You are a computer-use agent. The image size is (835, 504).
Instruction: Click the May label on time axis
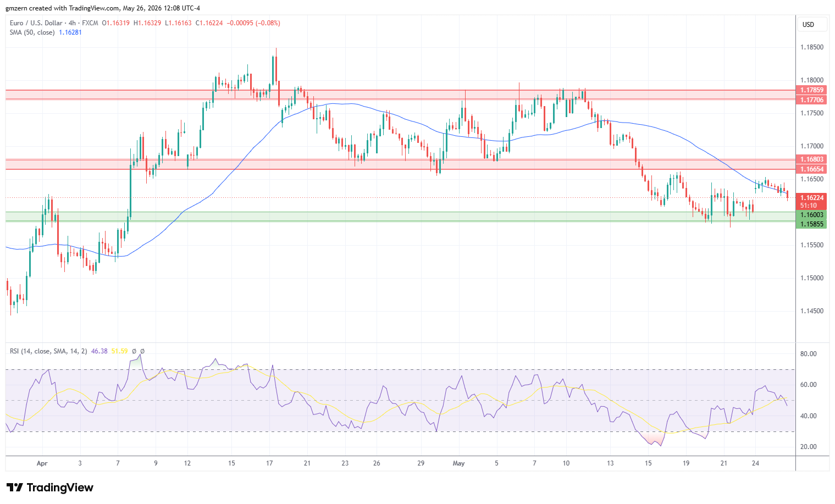(x=459, y=463)
